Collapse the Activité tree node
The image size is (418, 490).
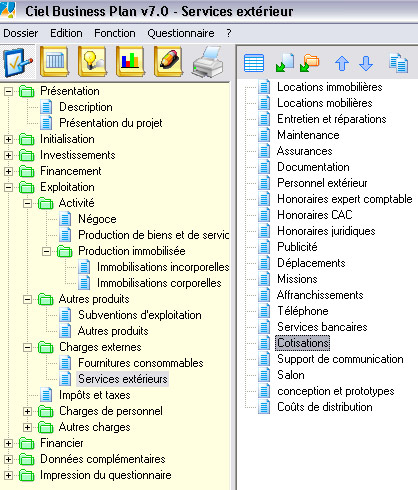(x=27, y=203)
